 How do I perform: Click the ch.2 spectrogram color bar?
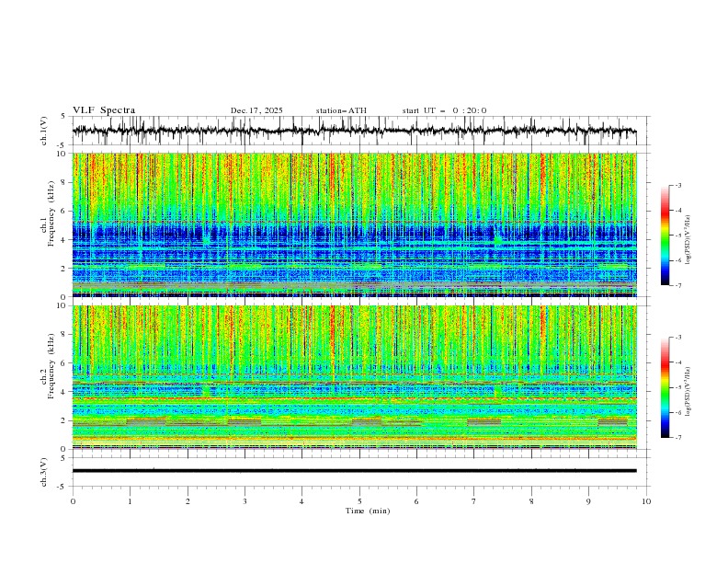pos(665,387)
